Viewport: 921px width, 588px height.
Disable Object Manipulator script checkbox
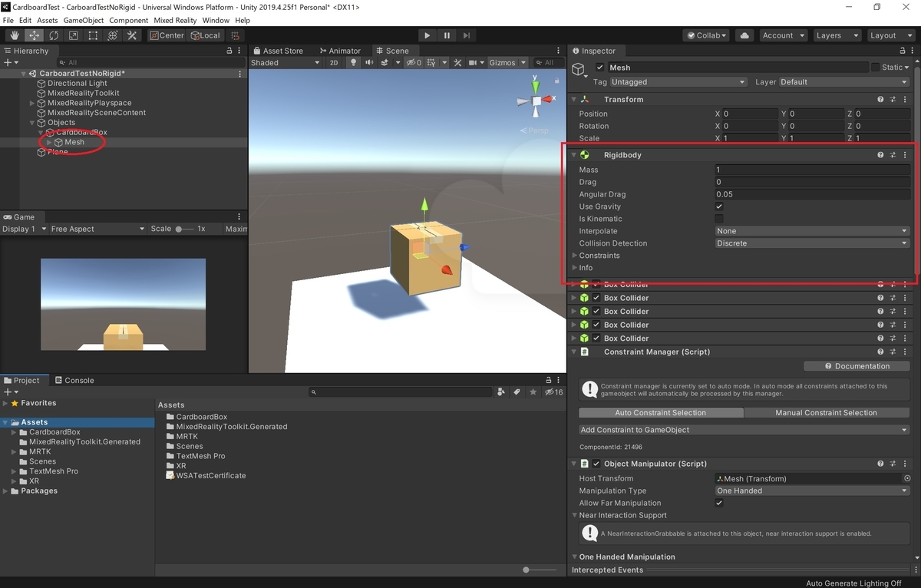pos(596,464)
